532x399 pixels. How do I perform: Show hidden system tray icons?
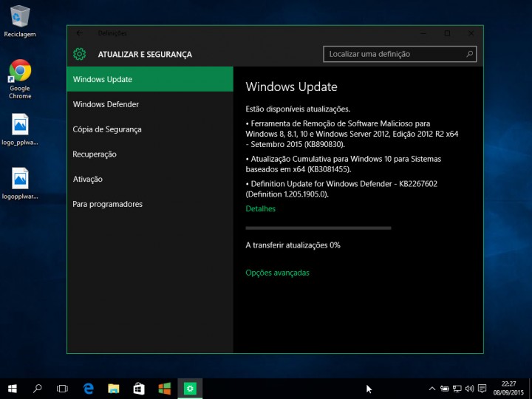pyautogui.click(x=432, y=389)
